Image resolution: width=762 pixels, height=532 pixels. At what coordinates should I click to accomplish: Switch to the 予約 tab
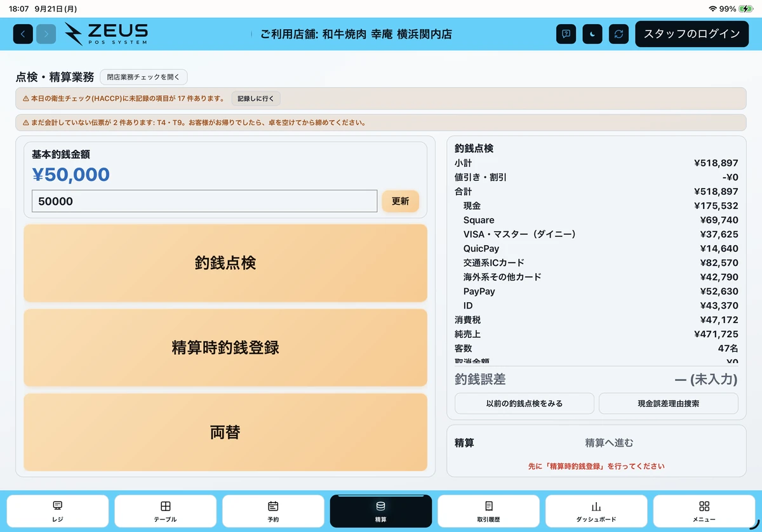(273, 511)
